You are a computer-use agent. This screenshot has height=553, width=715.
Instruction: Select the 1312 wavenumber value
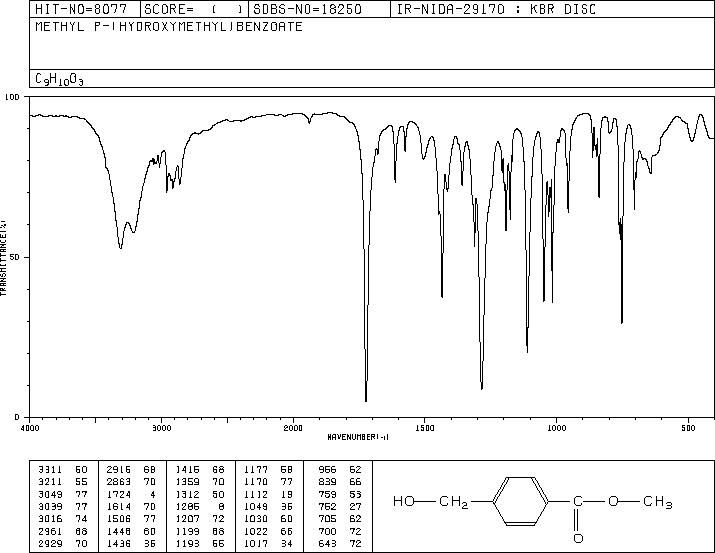coord(187,494)
